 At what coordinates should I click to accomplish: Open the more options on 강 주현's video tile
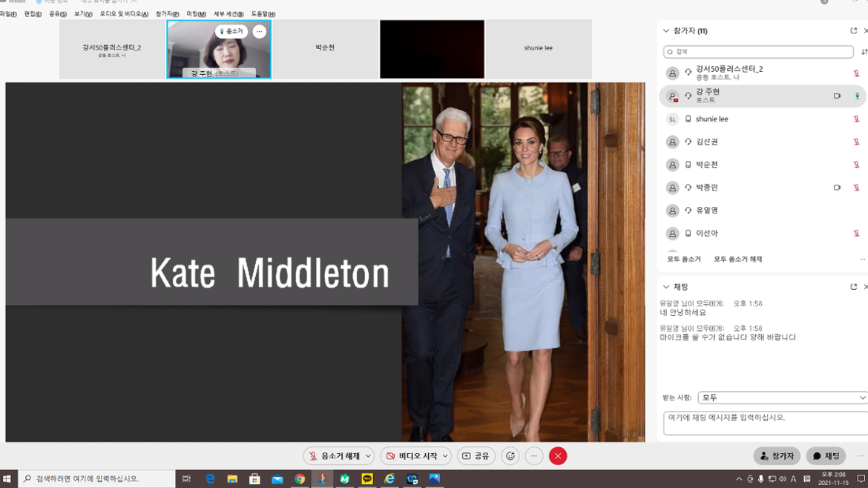coord(260,32)
